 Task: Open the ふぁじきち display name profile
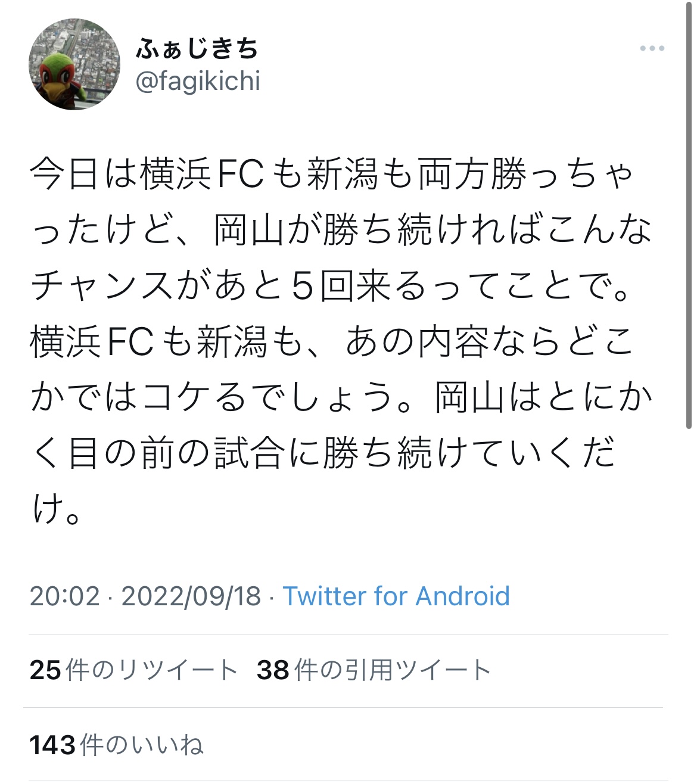point(197,49)
